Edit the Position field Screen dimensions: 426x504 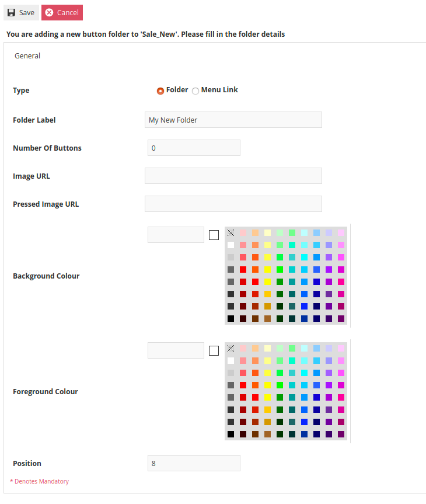point(194,463)
